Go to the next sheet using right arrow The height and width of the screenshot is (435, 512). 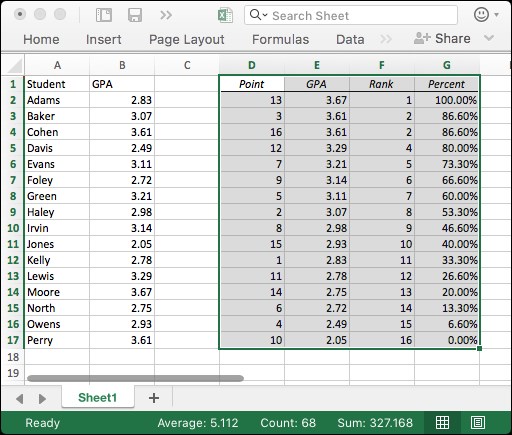click(42, 398)
